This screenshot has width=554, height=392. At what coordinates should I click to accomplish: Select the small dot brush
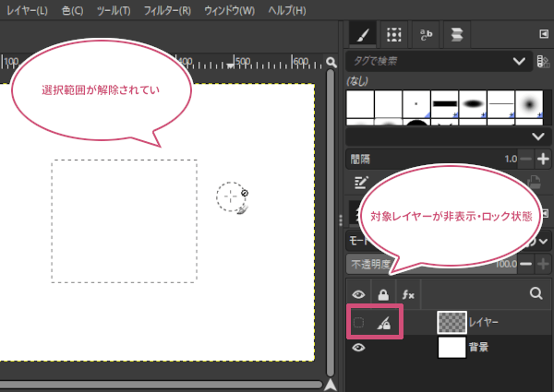click(416, 103)
